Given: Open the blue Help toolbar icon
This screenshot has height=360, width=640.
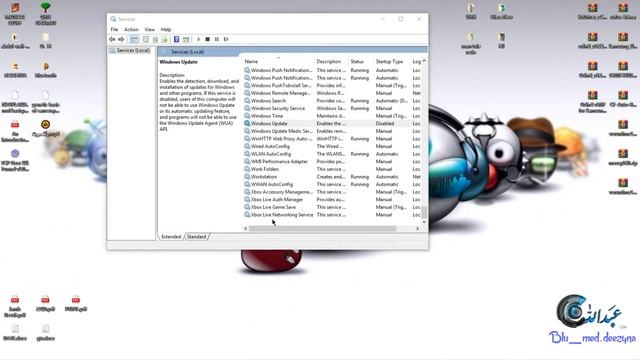Looking at the screenshot, I should 176,39.
